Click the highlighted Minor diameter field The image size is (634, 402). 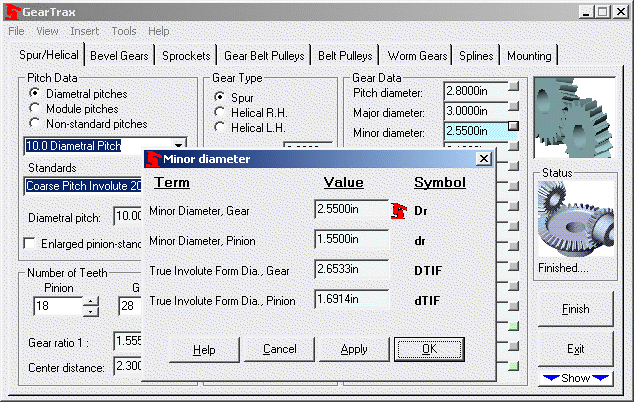tap(476, 131)
